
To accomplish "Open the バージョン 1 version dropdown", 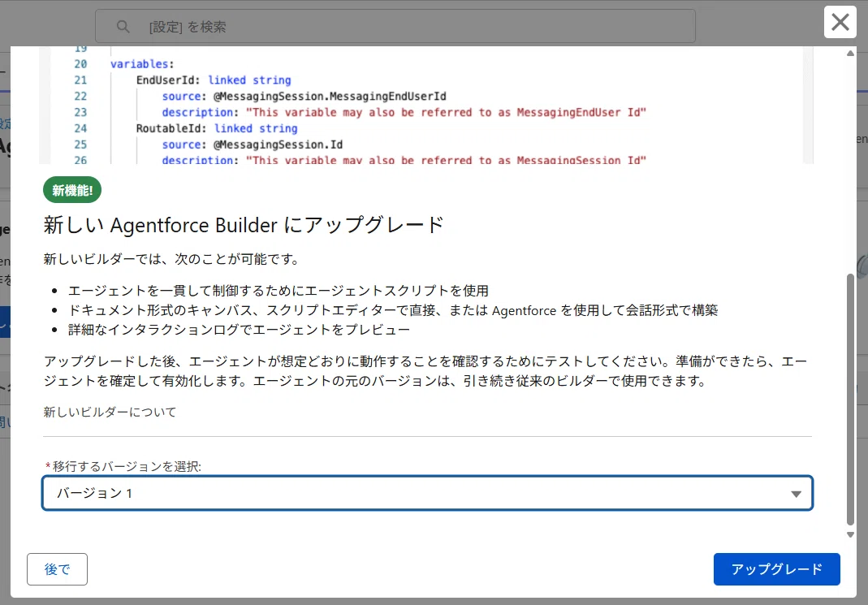I will pyautogui.click(x=427, y=493).
